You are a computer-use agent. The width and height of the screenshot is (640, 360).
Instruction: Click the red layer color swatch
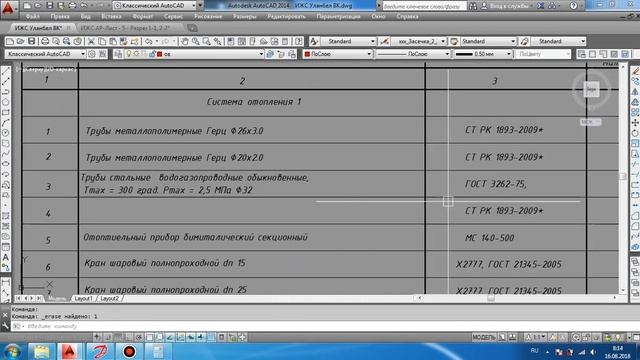(x=159, y=54)
